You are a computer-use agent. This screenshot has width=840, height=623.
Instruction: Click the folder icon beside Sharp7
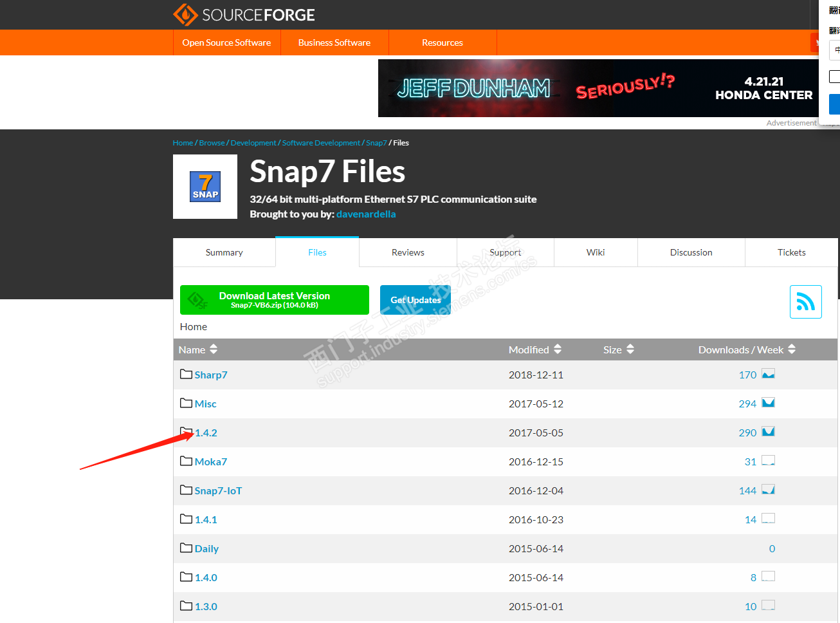[x=187, y=374]
